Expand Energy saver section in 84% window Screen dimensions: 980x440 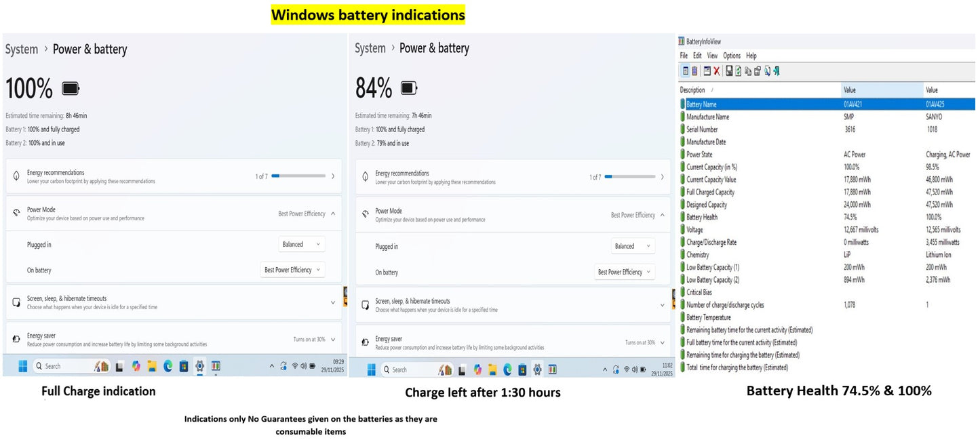(661, 342)
